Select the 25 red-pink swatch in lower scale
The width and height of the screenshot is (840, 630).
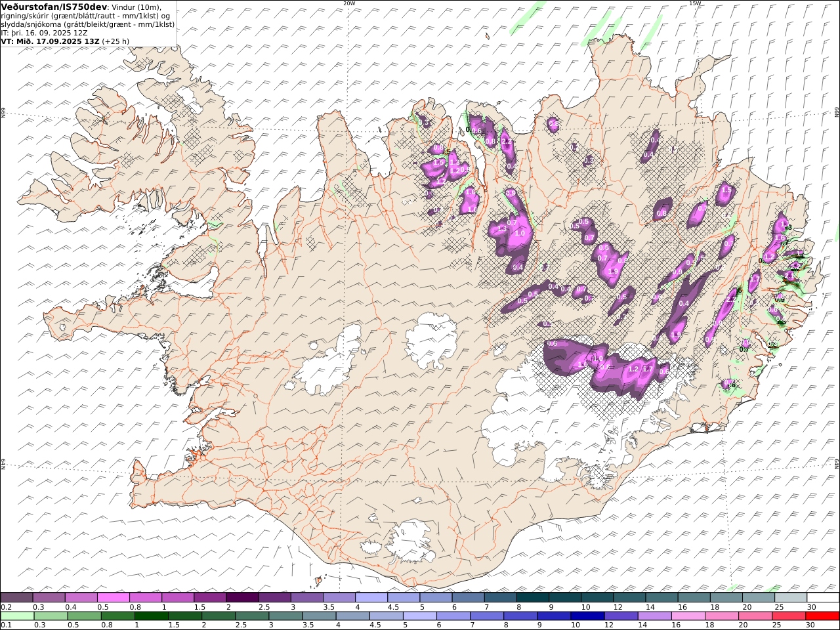(788, 616)
